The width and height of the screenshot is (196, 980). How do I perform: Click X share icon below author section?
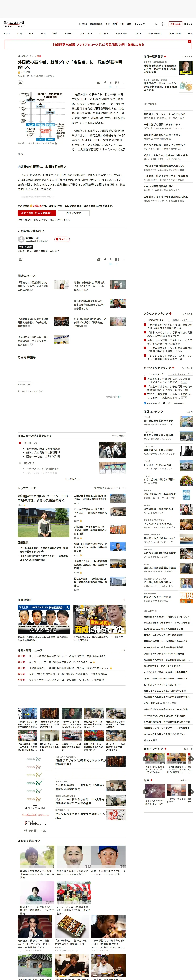coord(111,260)
